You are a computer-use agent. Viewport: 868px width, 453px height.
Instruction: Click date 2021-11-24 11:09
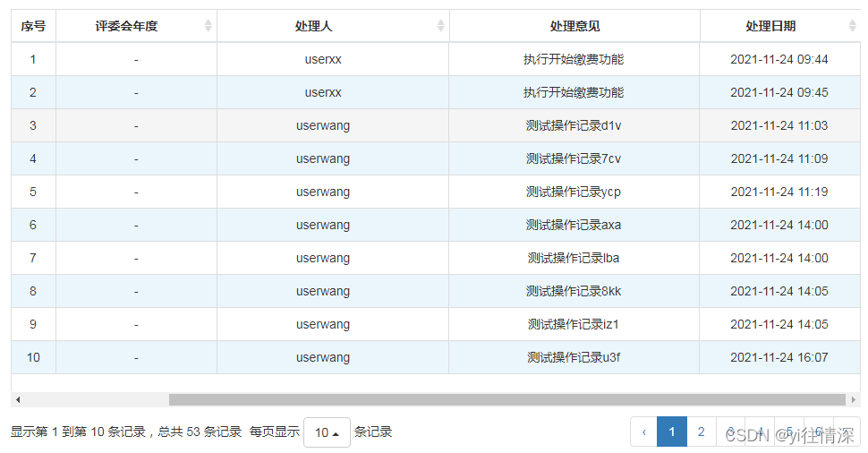[779, 159]
